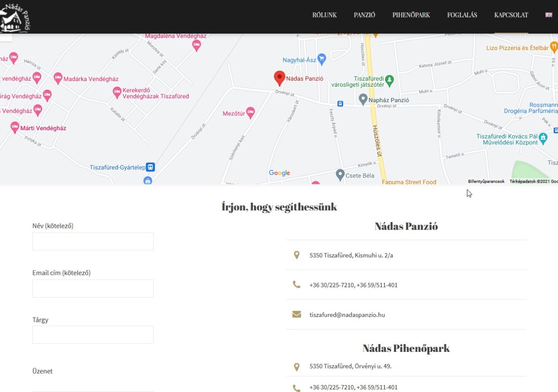Select the Mezőtúr lodging marker on map

click(x=250, y=113)
